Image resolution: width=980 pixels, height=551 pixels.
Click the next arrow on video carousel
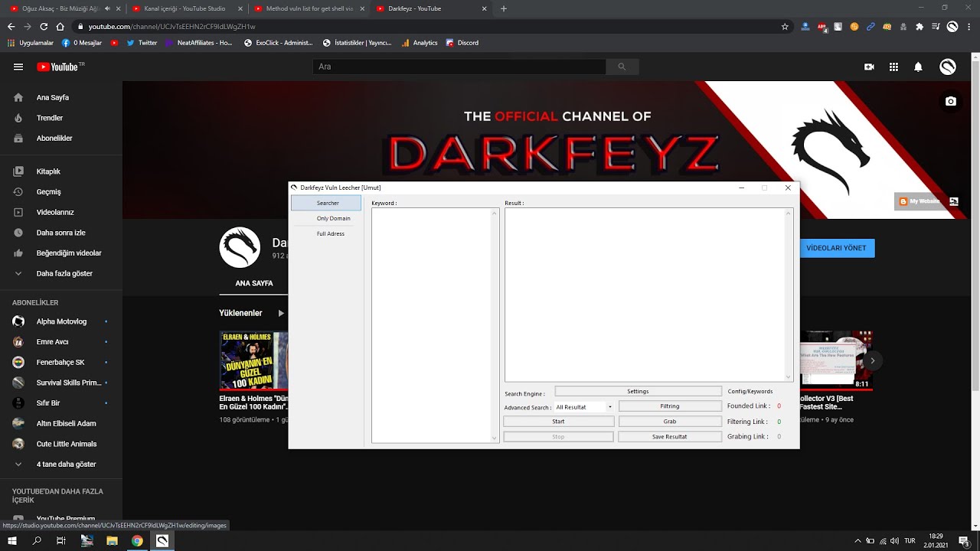click(x=872, y=360)
